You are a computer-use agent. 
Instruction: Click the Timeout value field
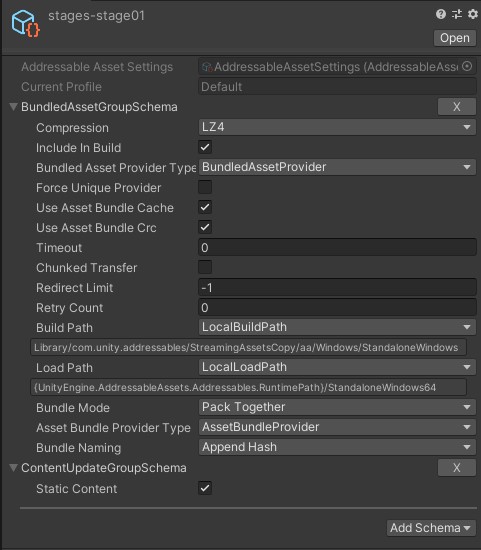(337, 248)
